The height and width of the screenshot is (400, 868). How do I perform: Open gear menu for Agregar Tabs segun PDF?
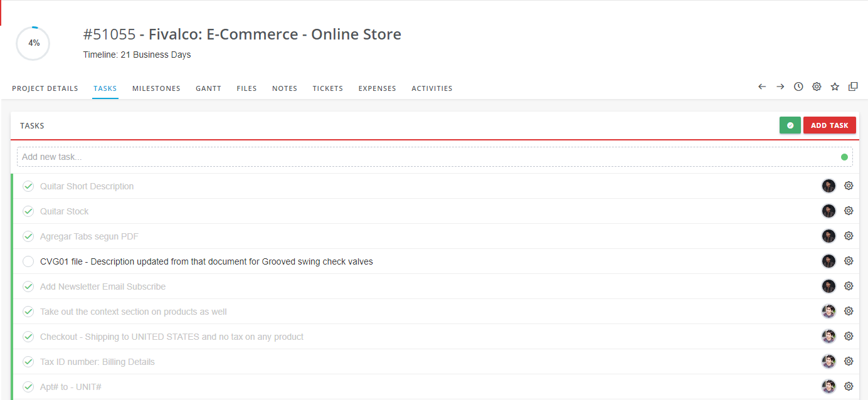[849, 236]
